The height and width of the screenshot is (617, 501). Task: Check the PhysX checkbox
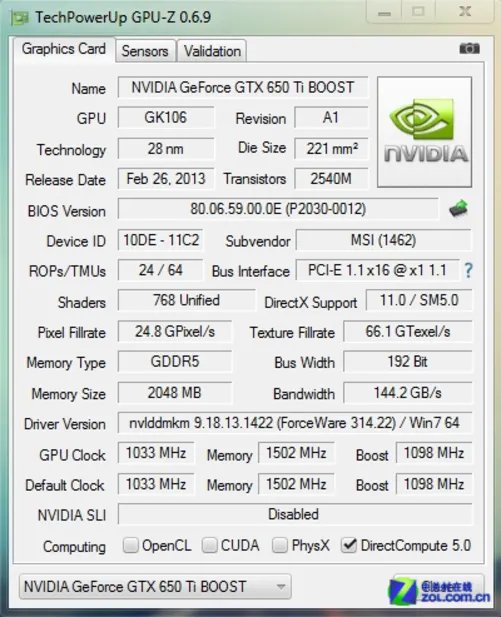point(280,545)
